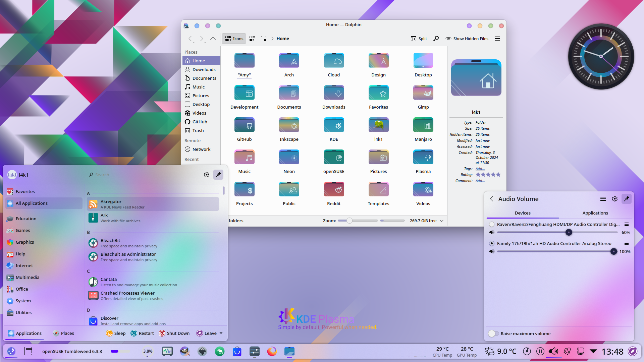Expand the Leave dropdown arrow
This screenshot has height=362, width=644.
click(x=221, y=333)
